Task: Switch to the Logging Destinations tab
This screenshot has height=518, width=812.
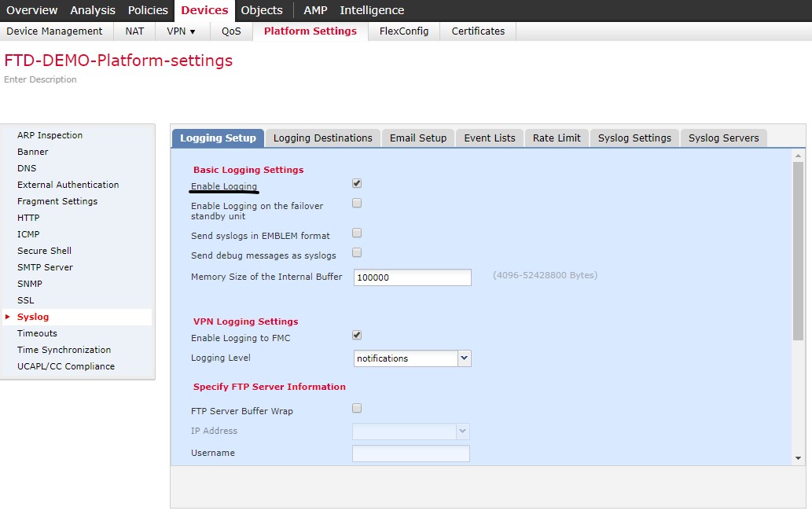Action: pyautogui.click(x=322, y=138)
